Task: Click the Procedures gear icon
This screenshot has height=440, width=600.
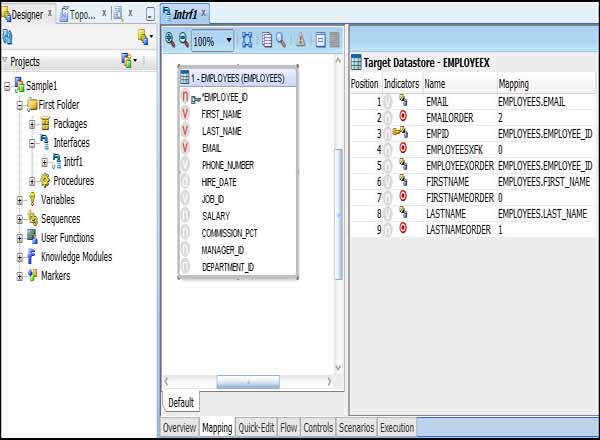Action: (x=45, y=181)
